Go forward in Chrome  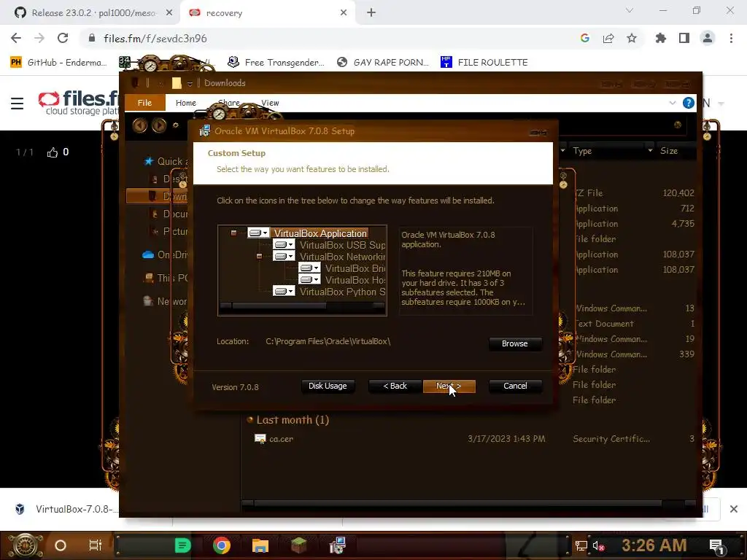39,38
